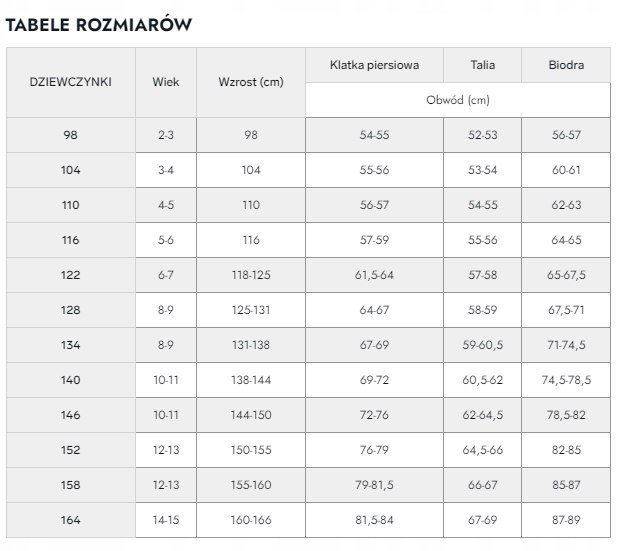
Task: Select size 122 row label
Action: [x=70, y=275]
